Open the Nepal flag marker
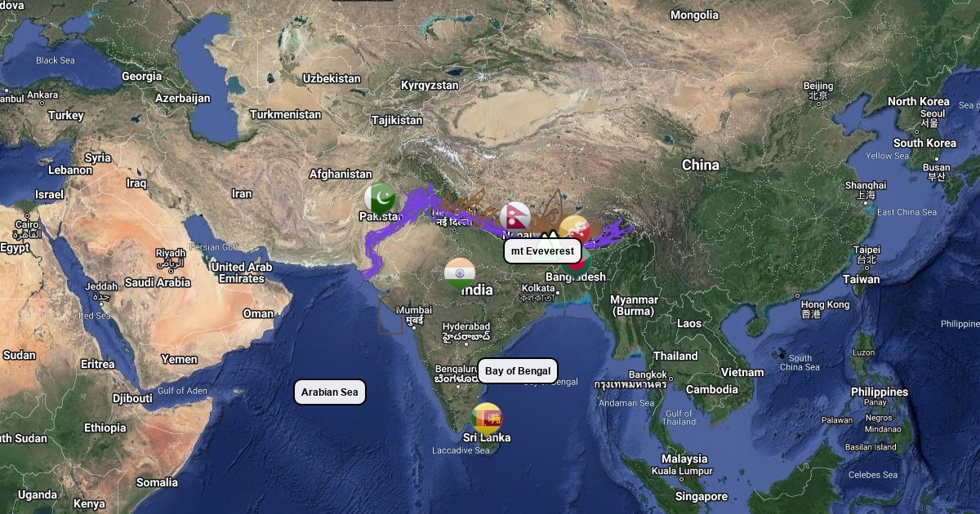 click(x=515, y=217)
